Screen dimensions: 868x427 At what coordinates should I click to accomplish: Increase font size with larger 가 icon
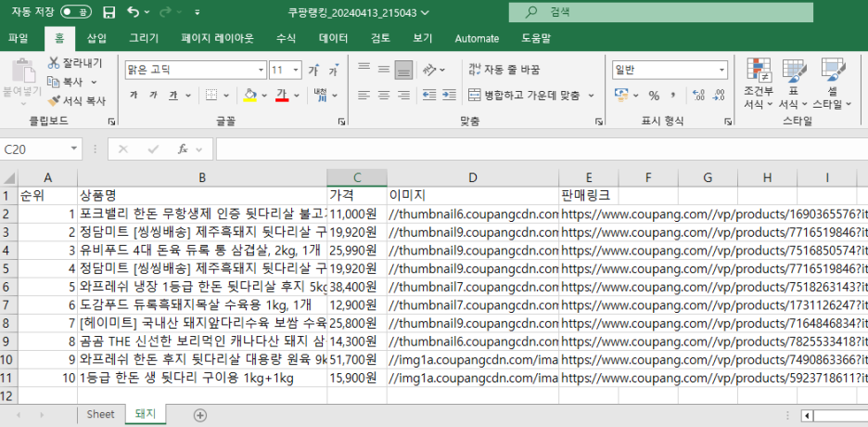click(313, 71)
